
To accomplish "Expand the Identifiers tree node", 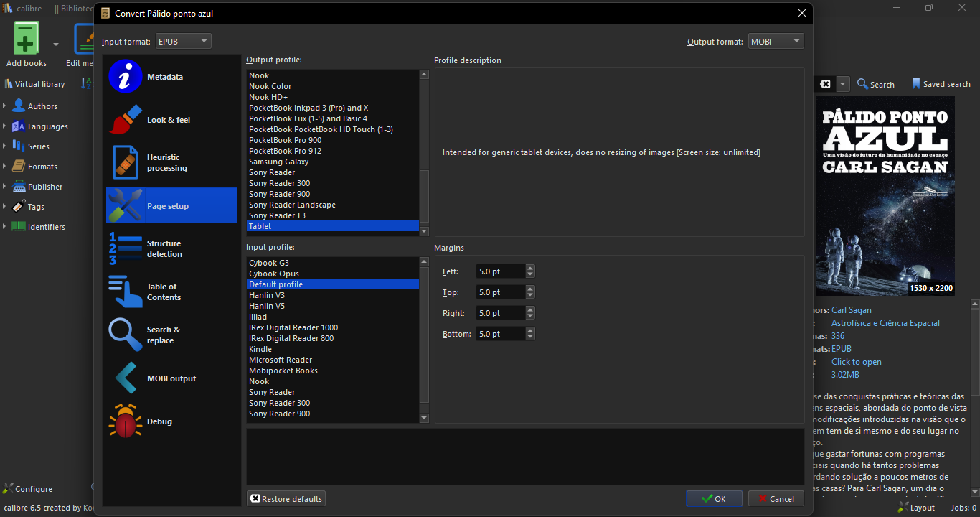I will pyautogui.click(x=5, y=227).
